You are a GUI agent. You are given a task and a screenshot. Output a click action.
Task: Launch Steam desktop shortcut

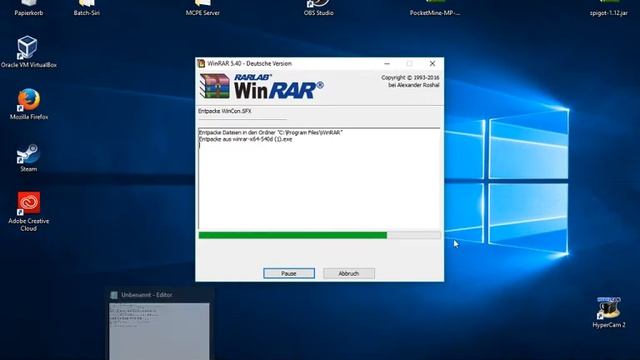[x=29, y=157]
